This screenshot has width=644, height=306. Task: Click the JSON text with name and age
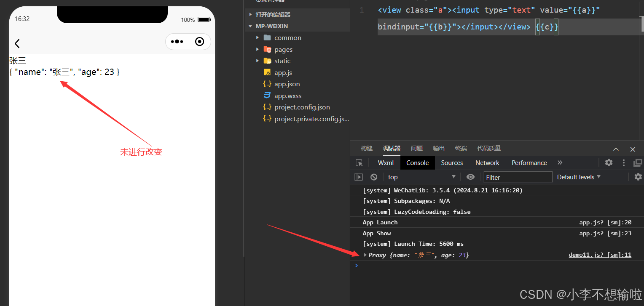[64, 72]
